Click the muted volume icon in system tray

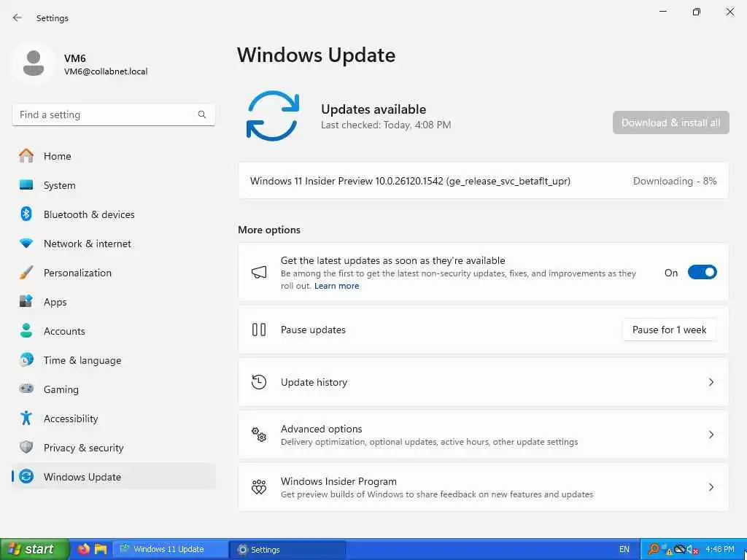(x=692, y=550)
